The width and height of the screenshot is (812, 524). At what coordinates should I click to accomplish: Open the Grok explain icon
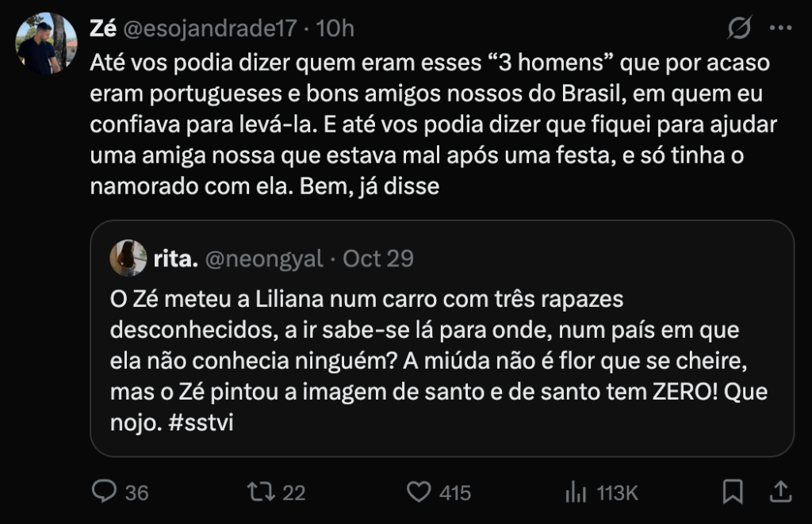click(740, 29)
